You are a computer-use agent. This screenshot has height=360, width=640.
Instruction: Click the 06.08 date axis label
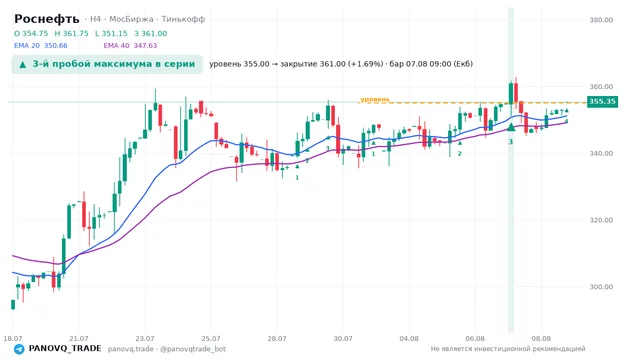pos(475,338)
